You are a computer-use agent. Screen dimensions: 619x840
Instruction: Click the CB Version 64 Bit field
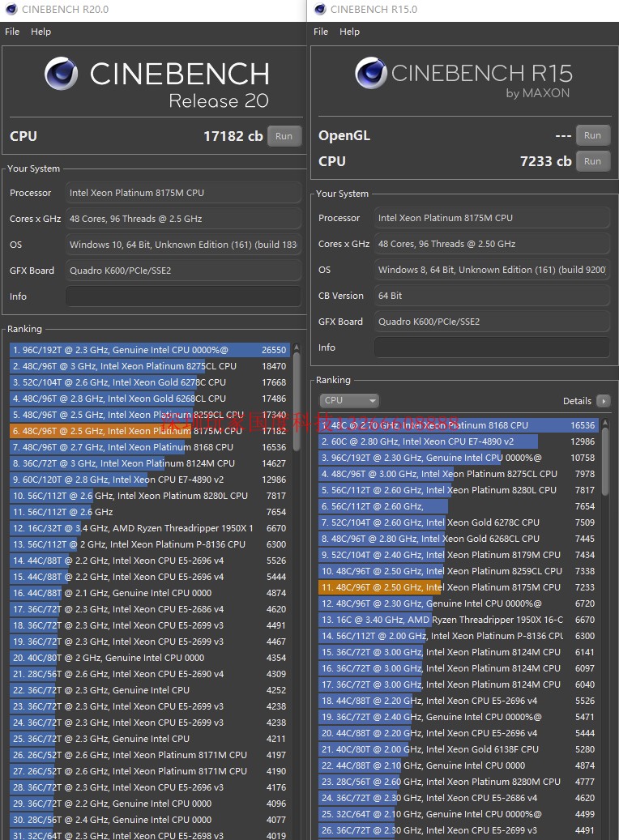[492, 296]
